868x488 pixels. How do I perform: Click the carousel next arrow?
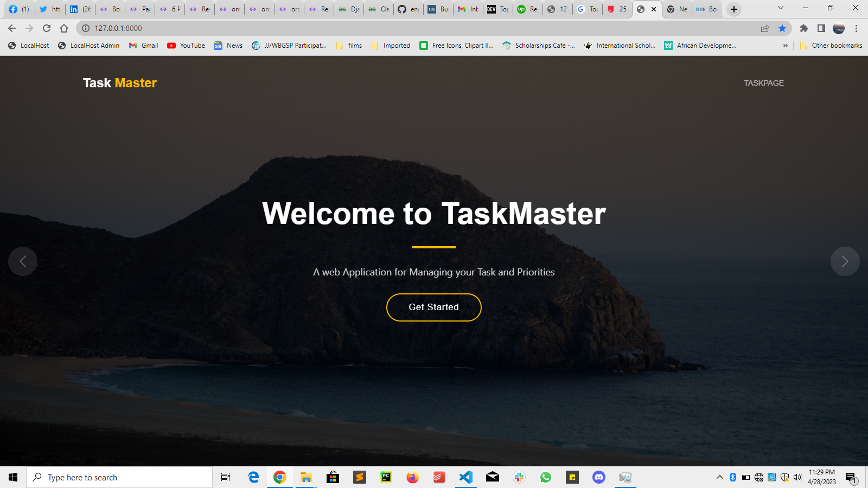click(x=845, y=261)
